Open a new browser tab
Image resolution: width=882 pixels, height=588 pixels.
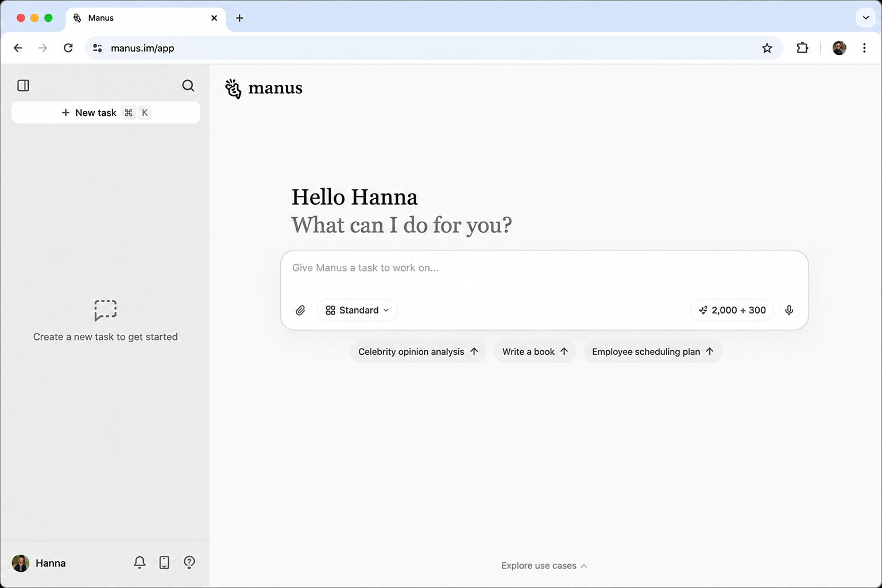pyautogui.click(x=239, y=18)
